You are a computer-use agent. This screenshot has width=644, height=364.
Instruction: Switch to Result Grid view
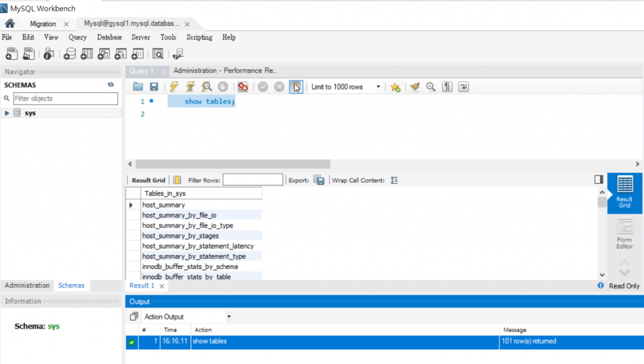[625, 193]
